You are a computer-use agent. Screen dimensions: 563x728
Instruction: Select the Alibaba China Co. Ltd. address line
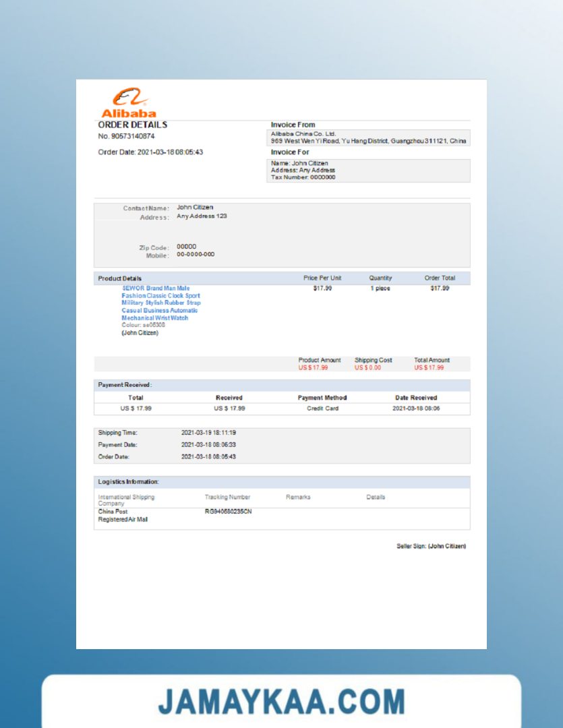tap(368, 141)
